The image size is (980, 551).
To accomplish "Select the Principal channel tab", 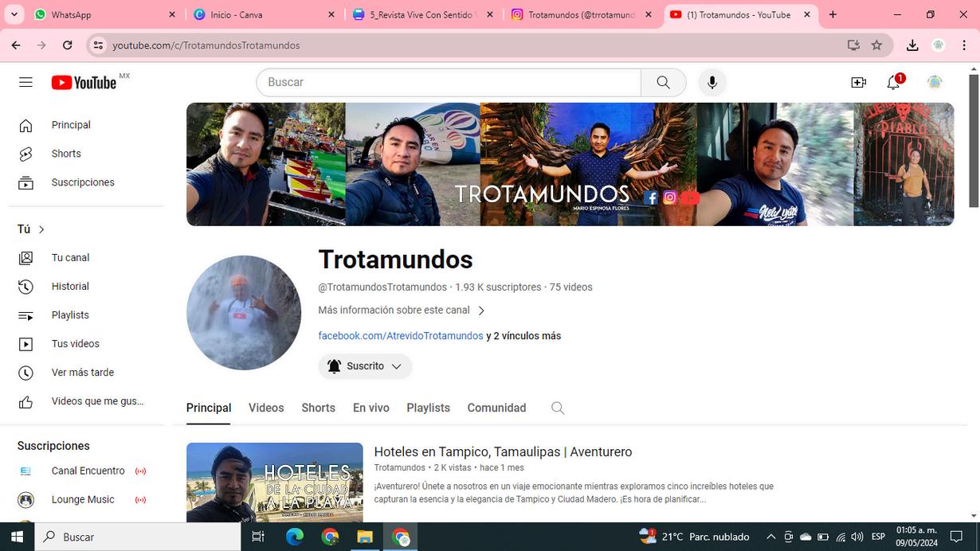I will point(209,408).
